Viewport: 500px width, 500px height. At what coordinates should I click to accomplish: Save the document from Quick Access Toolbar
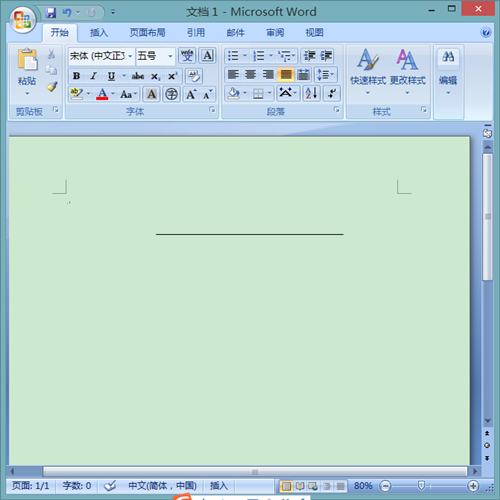coord(51,13)
